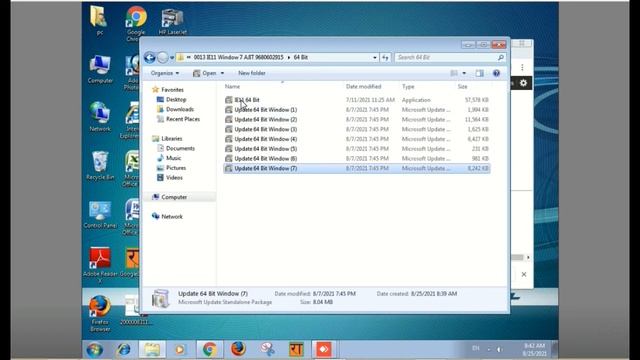
Task: Open Google Chrome desktop shortcut
Action: [136, 23]
